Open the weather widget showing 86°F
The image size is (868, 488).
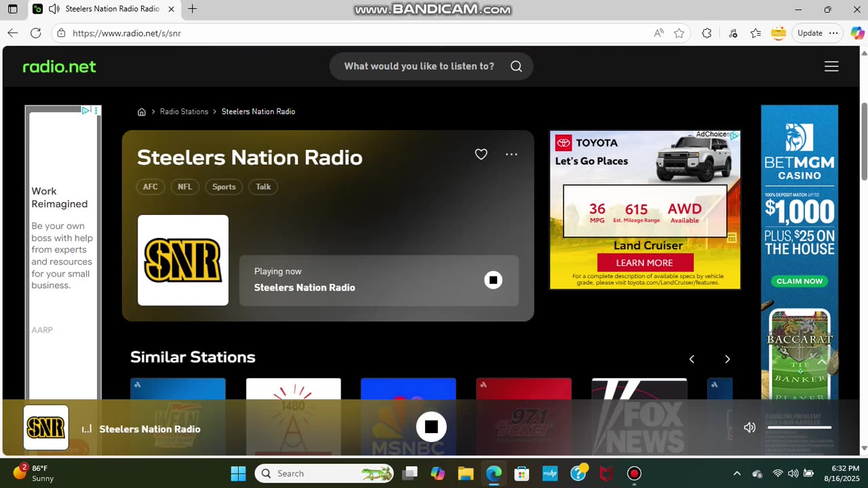point(33,473)
